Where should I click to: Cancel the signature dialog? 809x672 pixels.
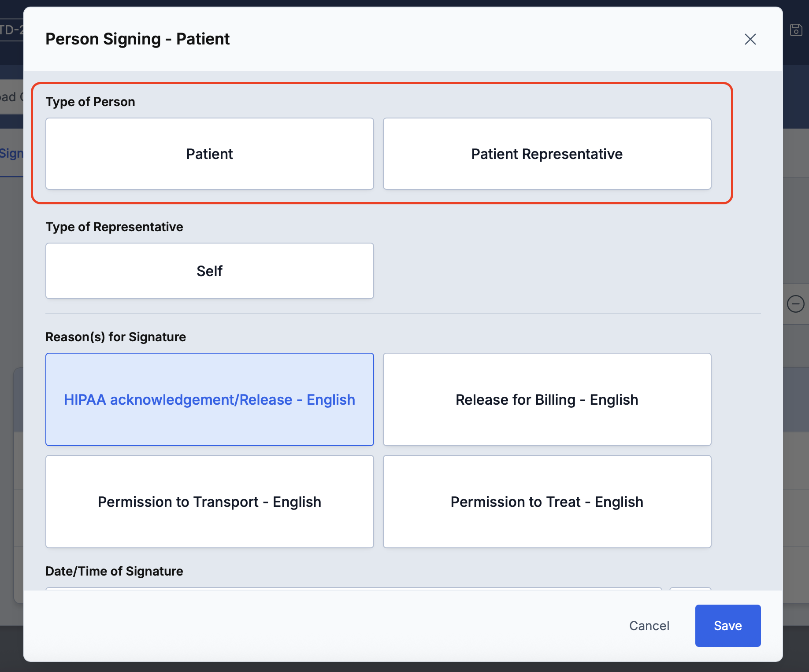649,625
